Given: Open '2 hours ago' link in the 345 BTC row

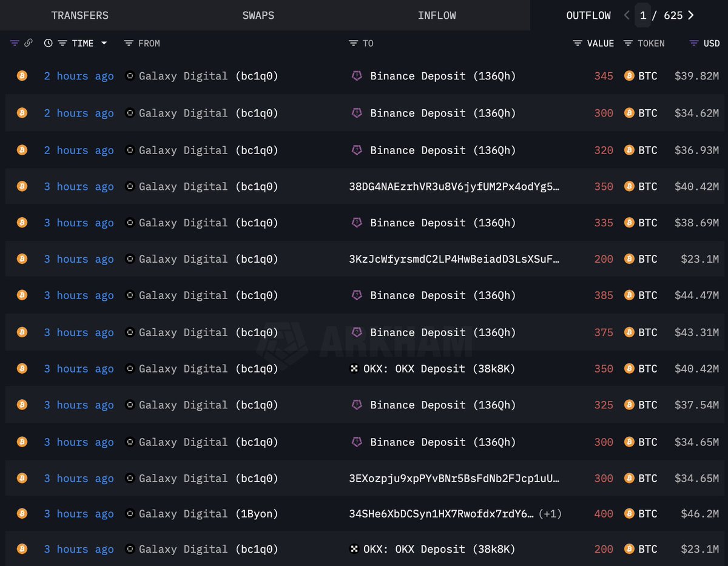Looking at the screenshot, I should [x=79, y=76].
